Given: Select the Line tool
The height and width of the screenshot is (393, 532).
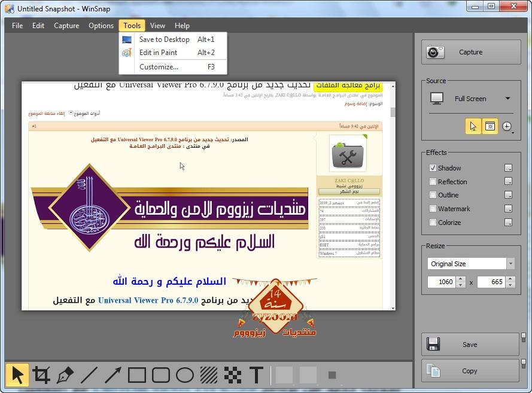Looking at the screenshot, I should [x=89, y=375].
